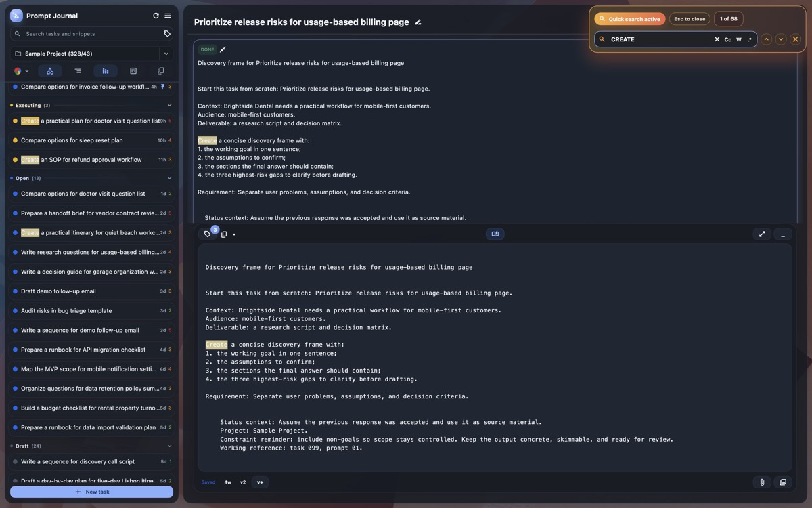Click the New task button
Viewport: 812px width, 508px height.
click(91, 492)
